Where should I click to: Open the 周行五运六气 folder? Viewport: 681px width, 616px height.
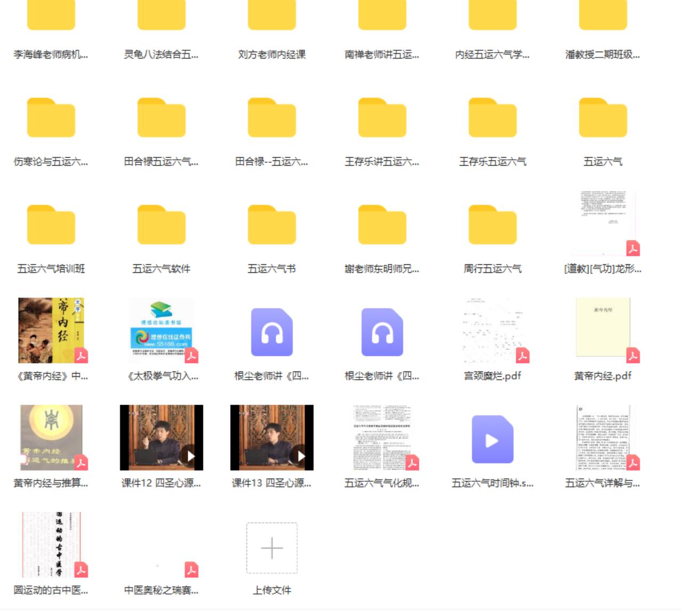[x=492, y=225]
